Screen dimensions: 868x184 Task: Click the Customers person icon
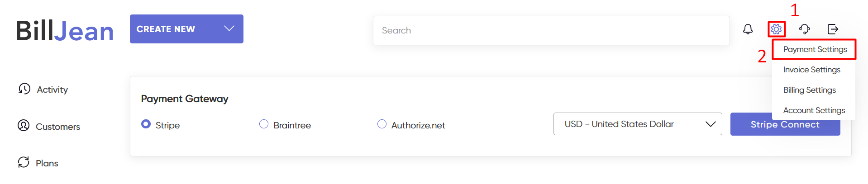tap(24, 125)
